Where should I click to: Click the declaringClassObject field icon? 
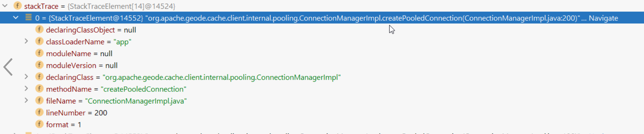coord(40,29)
